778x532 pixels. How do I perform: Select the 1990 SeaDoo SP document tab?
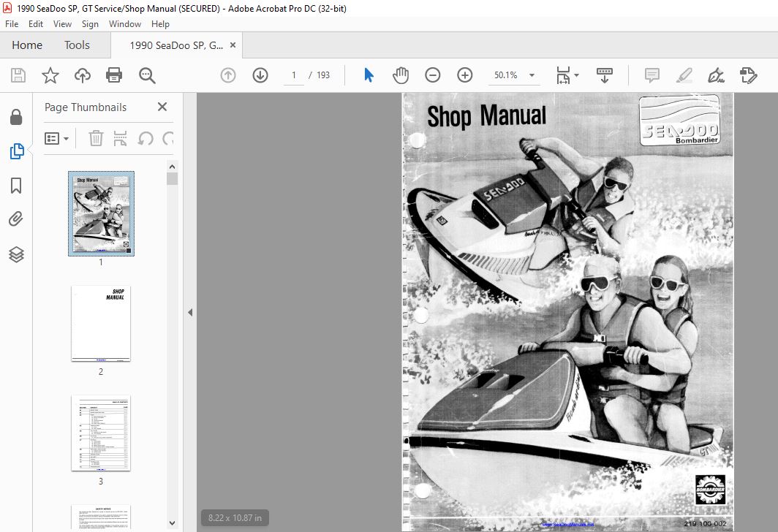(176, 45)
